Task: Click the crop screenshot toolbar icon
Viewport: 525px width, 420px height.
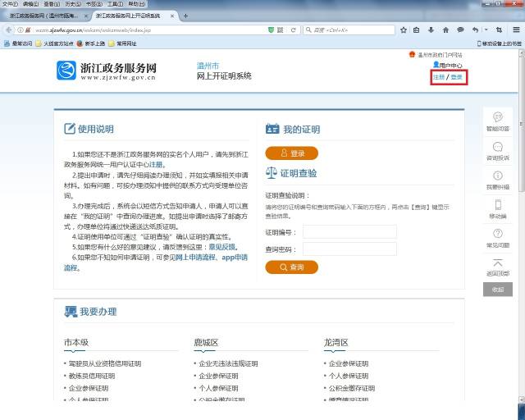Action: pos(499,30)
